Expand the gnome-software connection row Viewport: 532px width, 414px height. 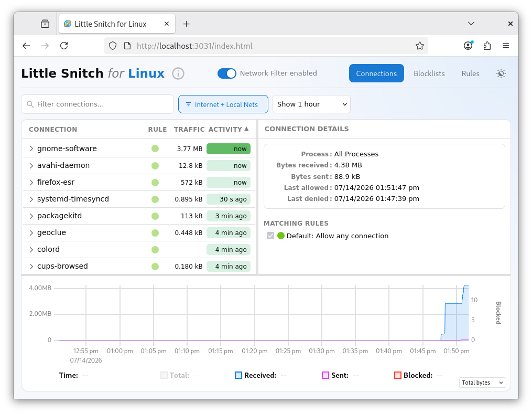pyautogui.click(x=31, y=148)
